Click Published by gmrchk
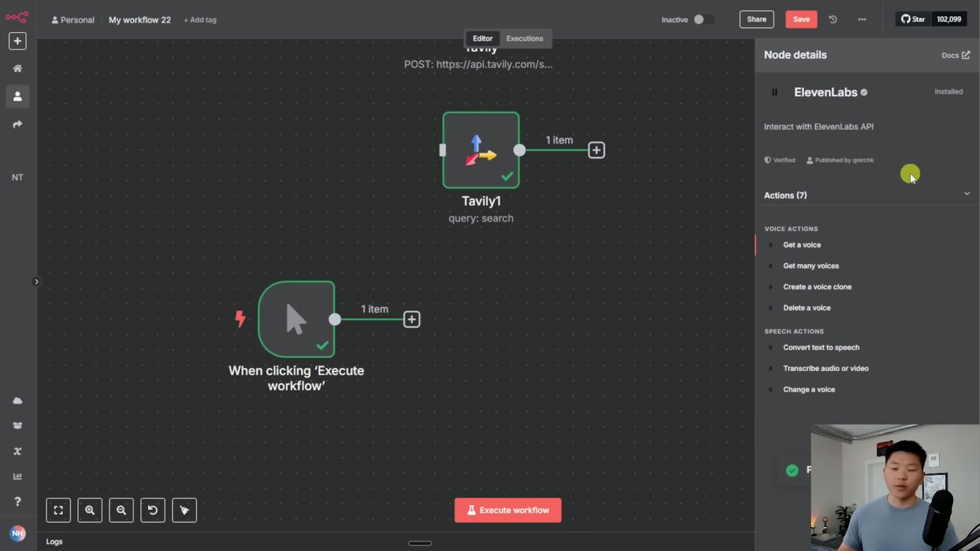 tap(840, 160)
